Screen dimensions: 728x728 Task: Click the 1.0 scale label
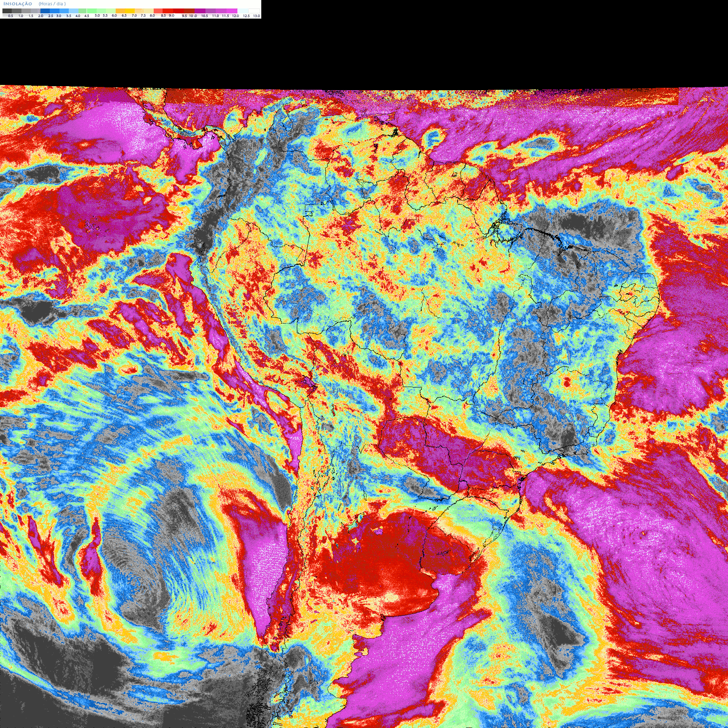(21, 16)
